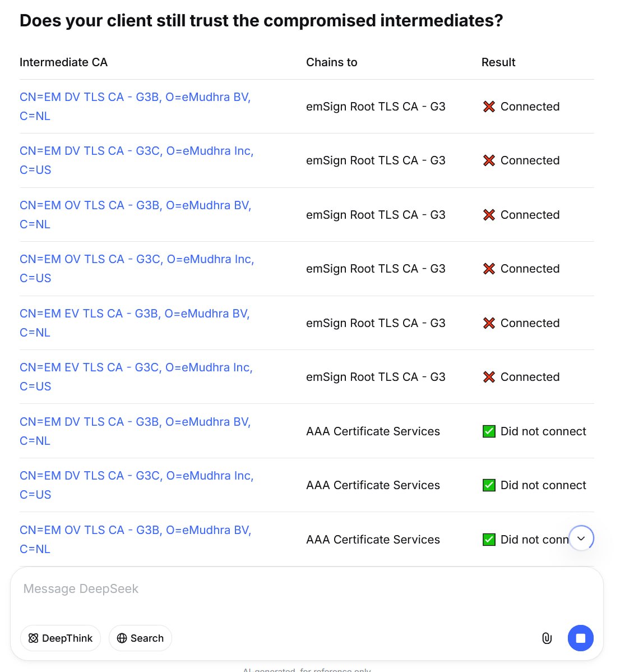Toggle the DeepThink mode button
Screen dimensions: 634x672
(x=61, y=638)
